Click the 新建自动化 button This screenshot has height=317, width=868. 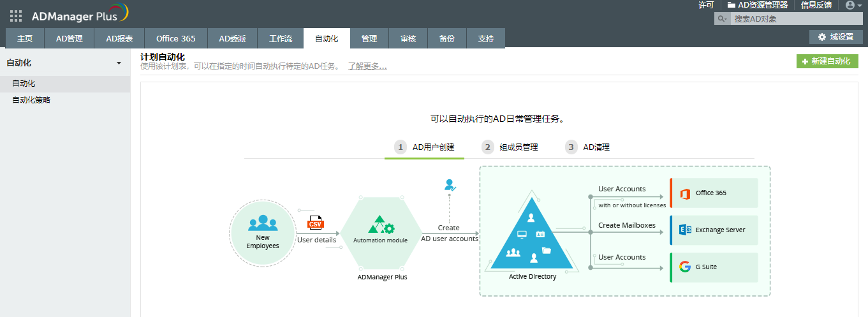[x=827, y=61]
